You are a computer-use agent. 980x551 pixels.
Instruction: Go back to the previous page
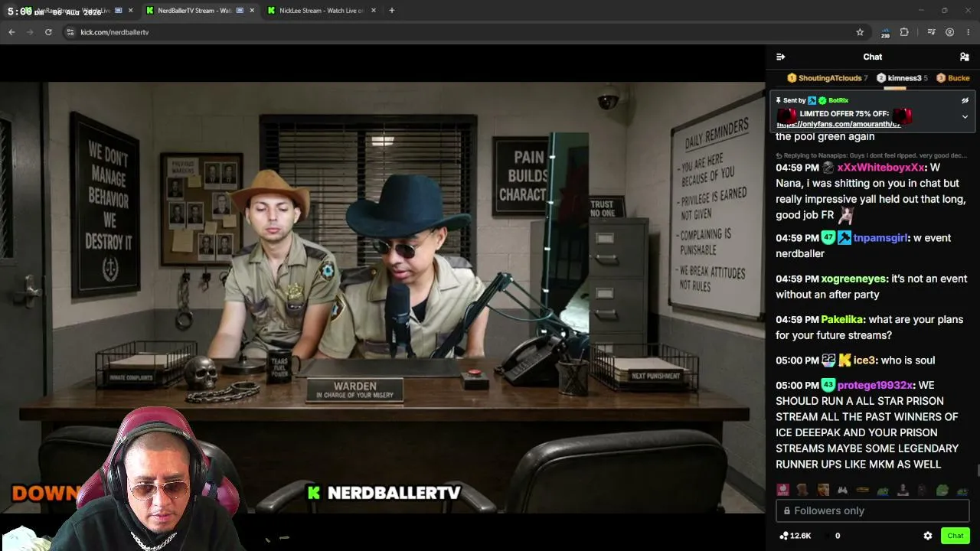11,32
